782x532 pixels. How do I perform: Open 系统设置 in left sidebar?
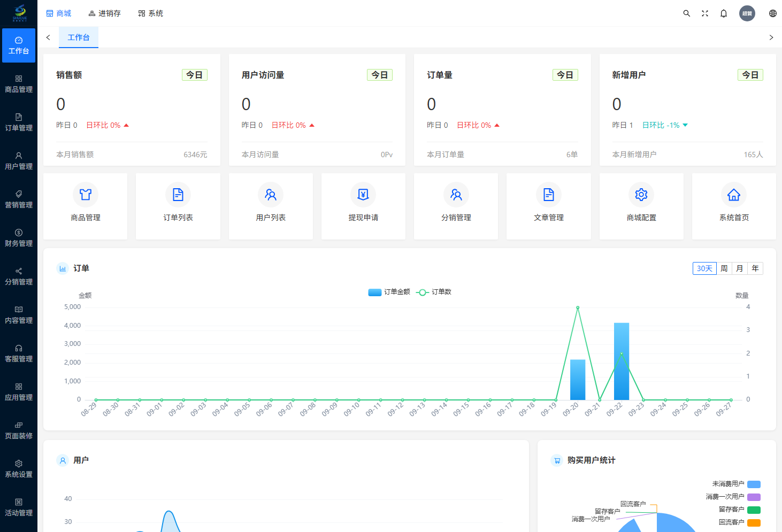[19, 469]
